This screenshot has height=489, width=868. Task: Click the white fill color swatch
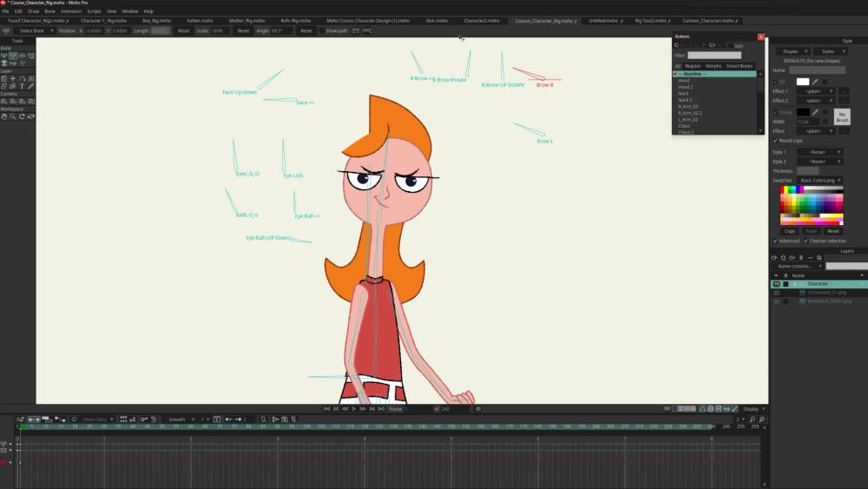pos(803,82)
